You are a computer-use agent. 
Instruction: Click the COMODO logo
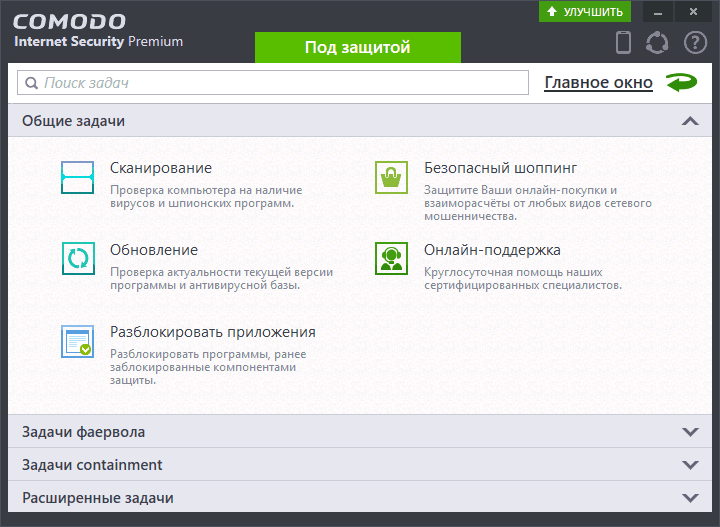(x=69, y=22)
